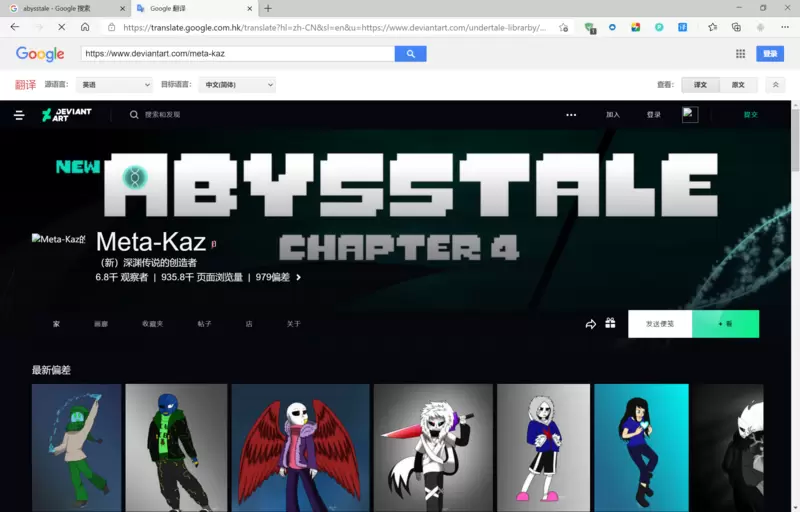800x512 pixels.
Task: Add this page to favorites
Action: tap(563, 28)
